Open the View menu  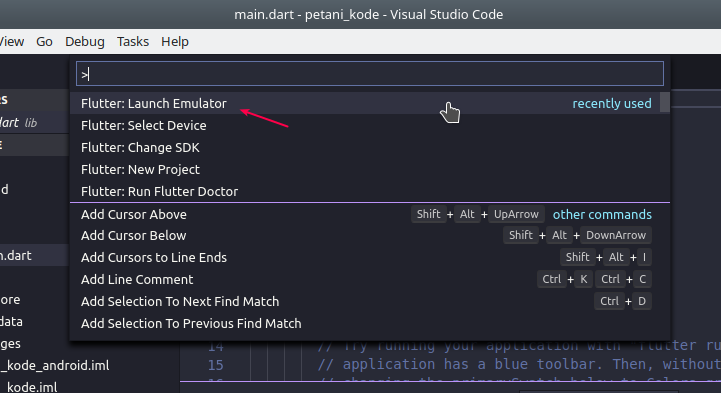click(x=12, y=42)
